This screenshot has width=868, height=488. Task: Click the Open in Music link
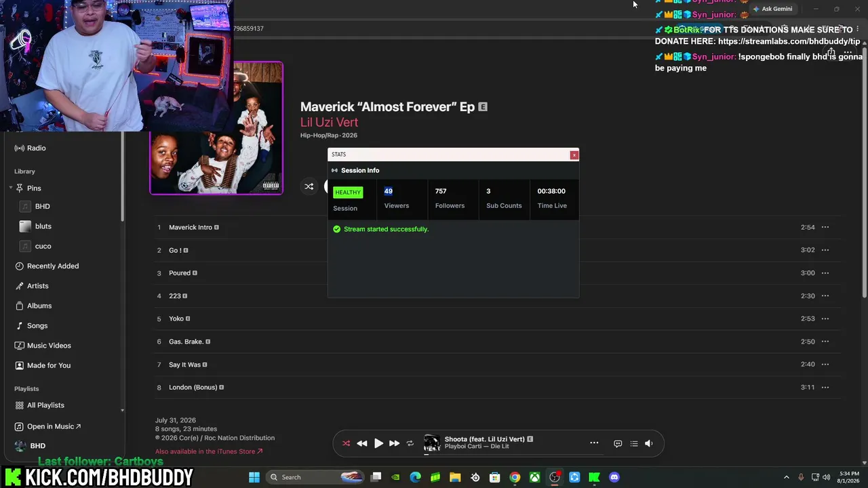pos(54,426)
